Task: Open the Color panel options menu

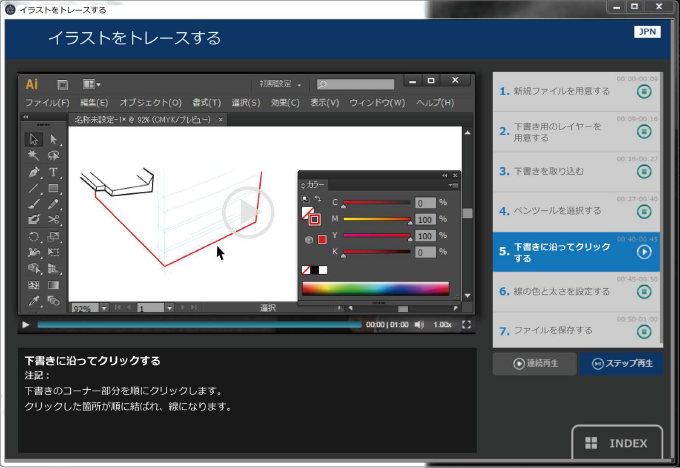Action: (454, 185)
